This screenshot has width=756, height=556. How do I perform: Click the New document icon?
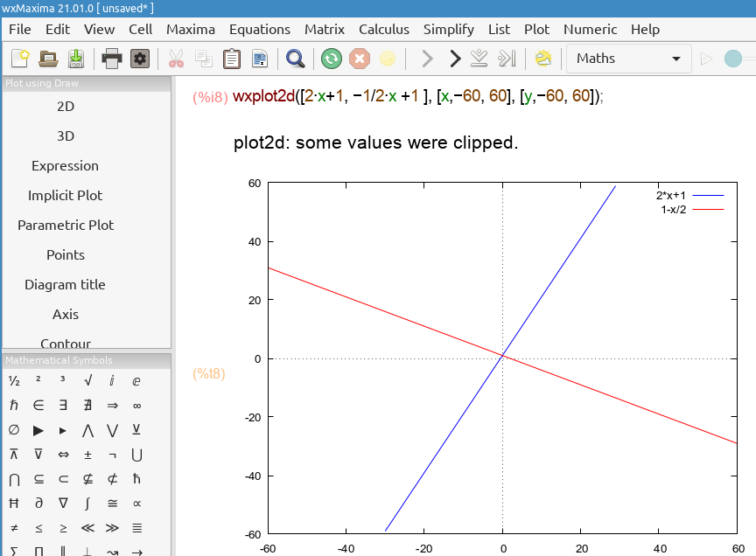pyautogui.click(x=20, y=59)
